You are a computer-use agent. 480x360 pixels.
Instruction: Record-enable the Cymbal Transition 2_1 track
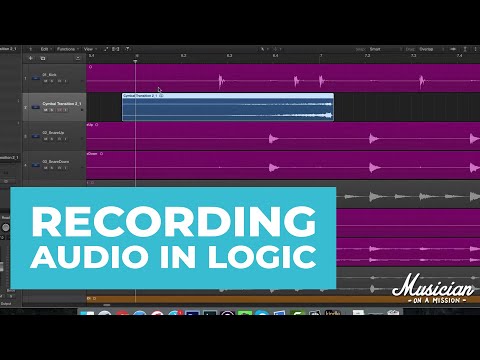point(59,110)
